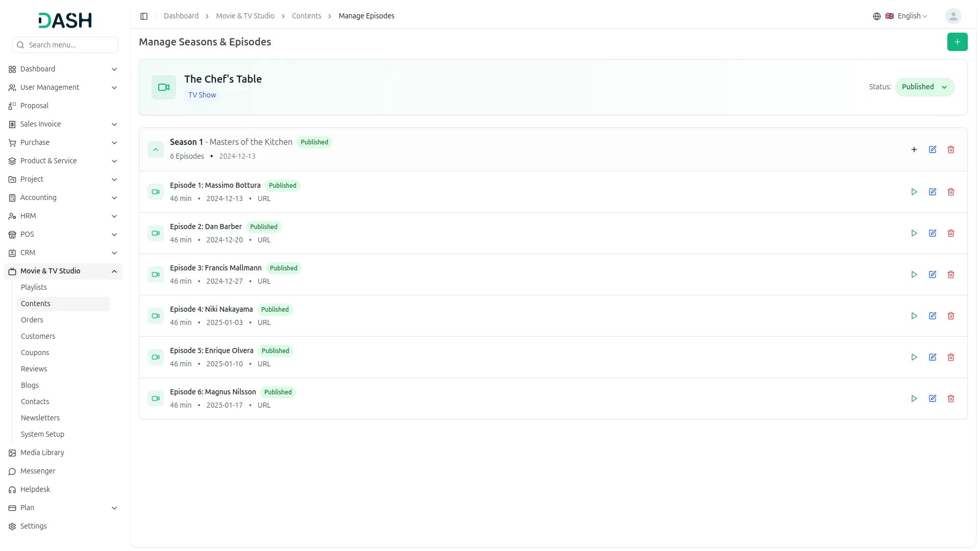Open the Published status dropdown
980x551 pixels.
(x=924, y=87)
